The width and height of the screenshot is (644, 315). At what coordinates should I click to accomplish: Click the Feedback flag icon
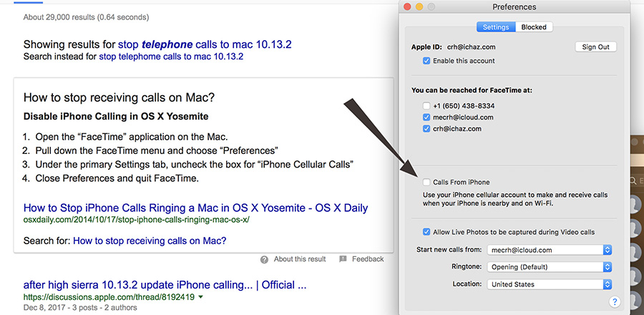click(343, 259)
